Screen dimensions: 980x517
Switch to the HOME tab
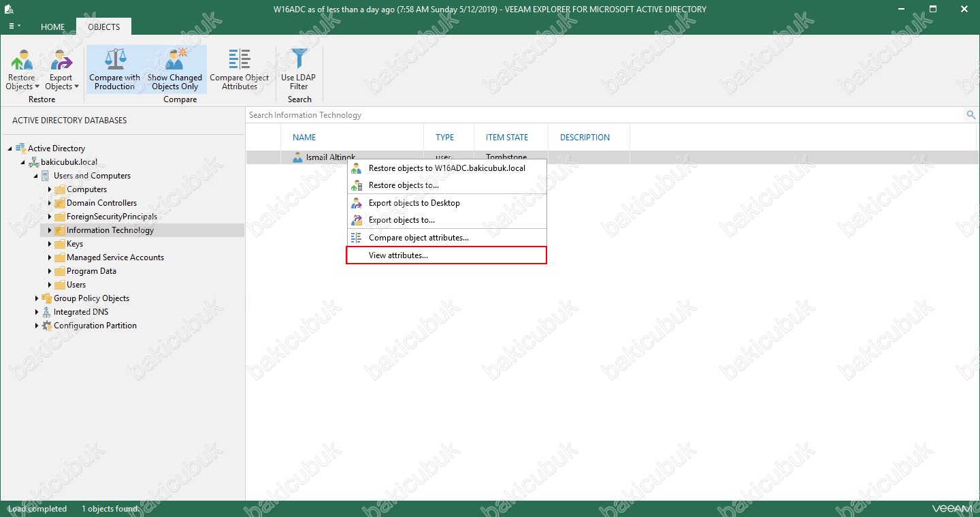[52, 27]
